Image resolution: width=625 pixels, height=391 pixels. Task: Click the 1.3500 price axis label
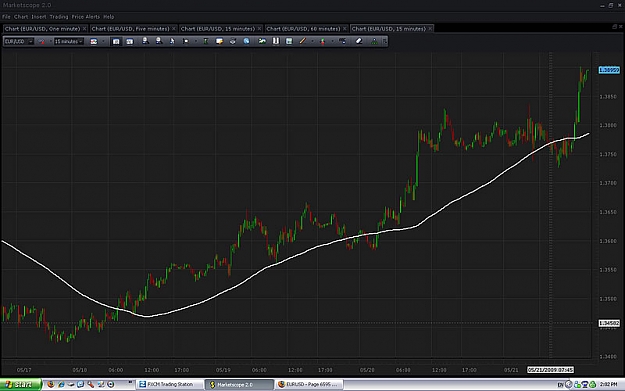pyautogui.click(x=608, y=299)
